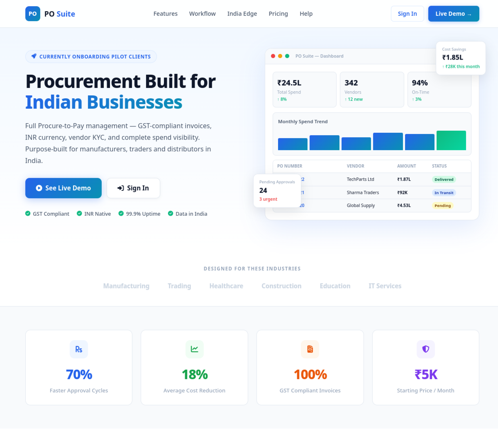Click the PO Suite brand name
Image resolution: width=498 pixels, height=448 pixels.
tap(60, 14)
